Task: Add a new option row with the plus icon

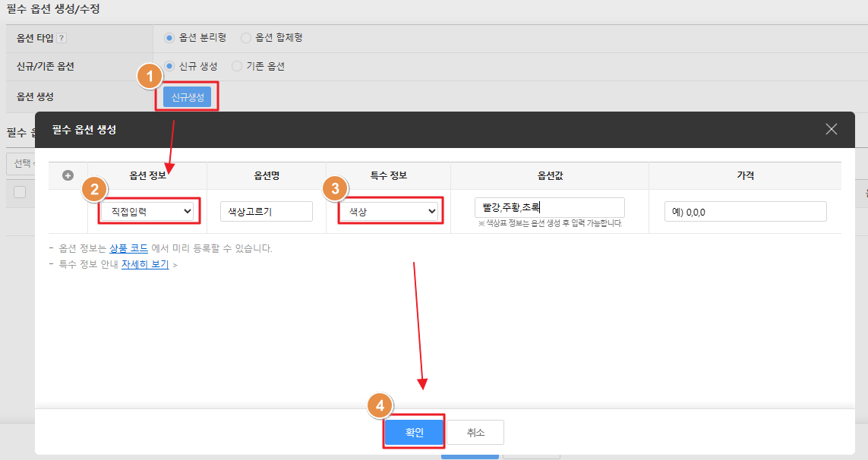Action: 68,175
